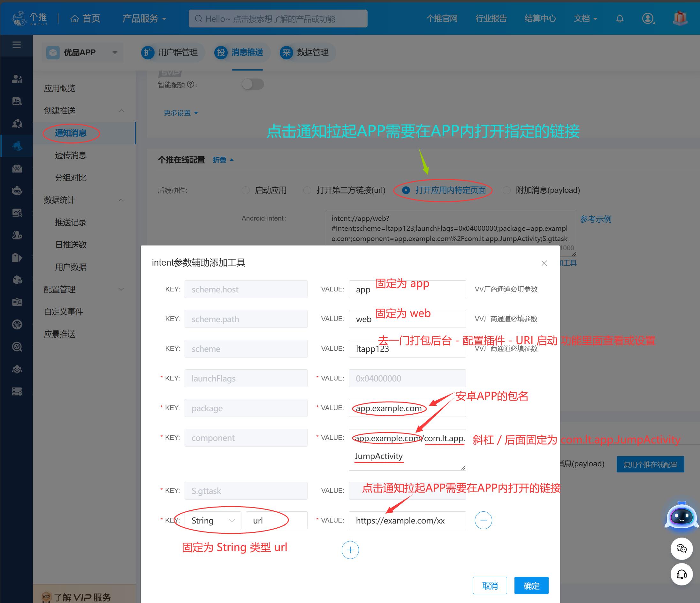This screenshot has height=603, width=700.
Task: Click the notification bell icon
Action: (x=620, y=19)
